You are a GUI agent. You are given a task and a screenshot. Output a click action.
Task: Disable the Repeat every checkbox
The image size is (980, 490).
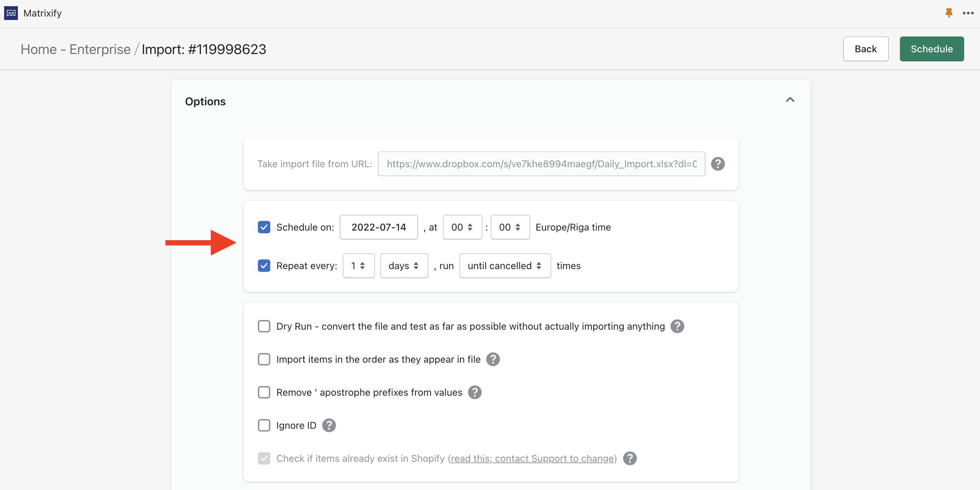(264, 266)
